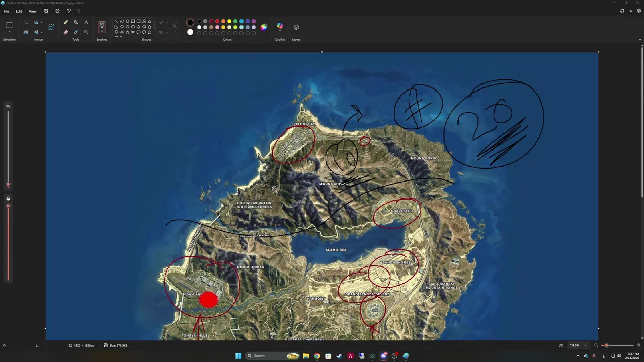Image resolution: width=644 pixels, height=362 pixels.
Task: Open the File menu
Action: [x=6, y=11]
